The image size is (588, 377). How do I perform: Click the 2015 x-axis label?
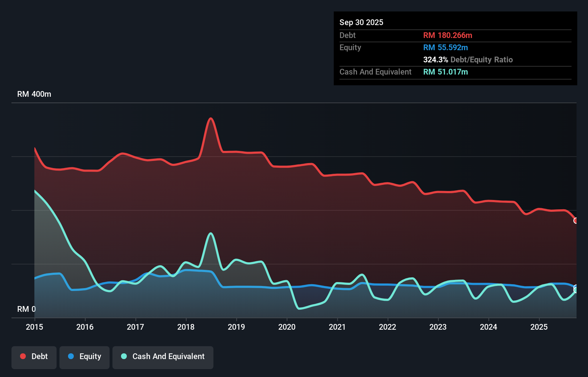coord(34,327)
